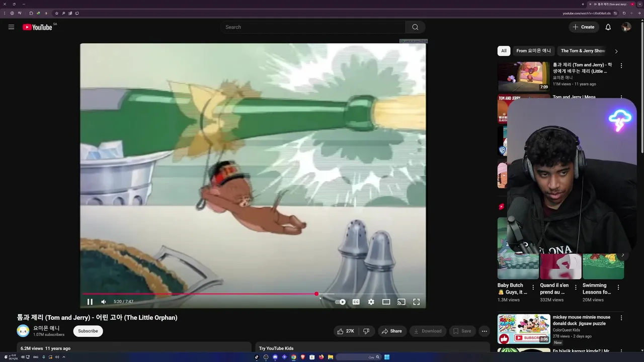Screen dimensions: 644x362
Task: Cast video with Play on TV icon
Action: click(401, 302)
